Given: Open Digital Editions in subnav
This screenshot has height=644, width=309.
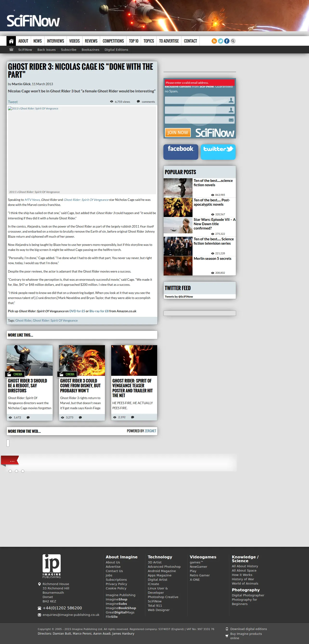Looking at the screenshot, I should (116, 50).
